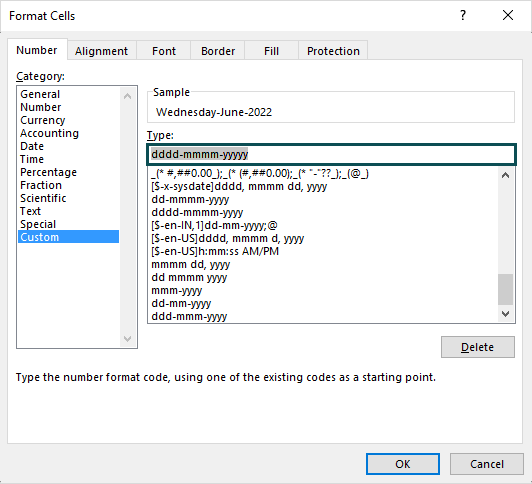
Task: Click the Type list scroll up arrow
Action: [506, 175]
